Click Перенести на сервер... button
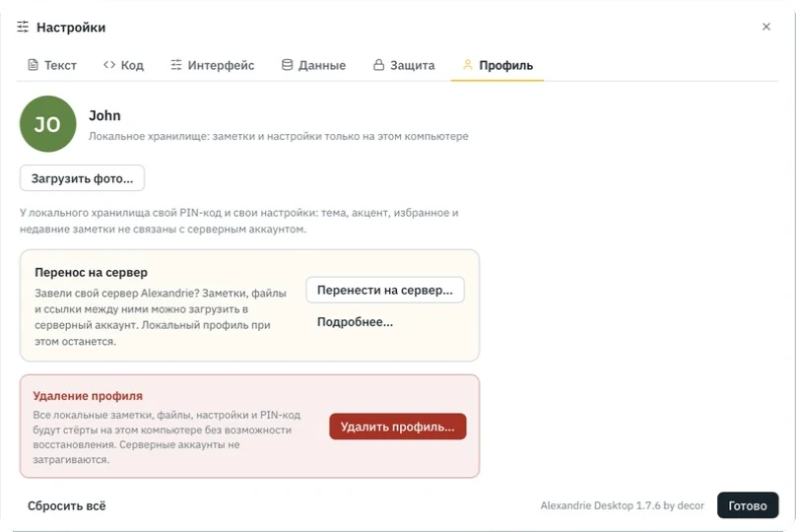Screen dimensions: 796x532 click(x=385, y=290)
